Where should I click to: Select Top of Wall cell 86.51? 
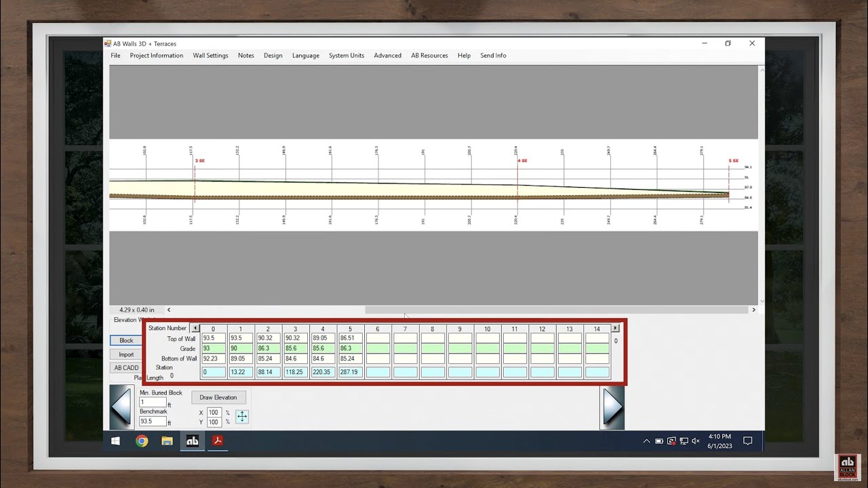point(350,338)
